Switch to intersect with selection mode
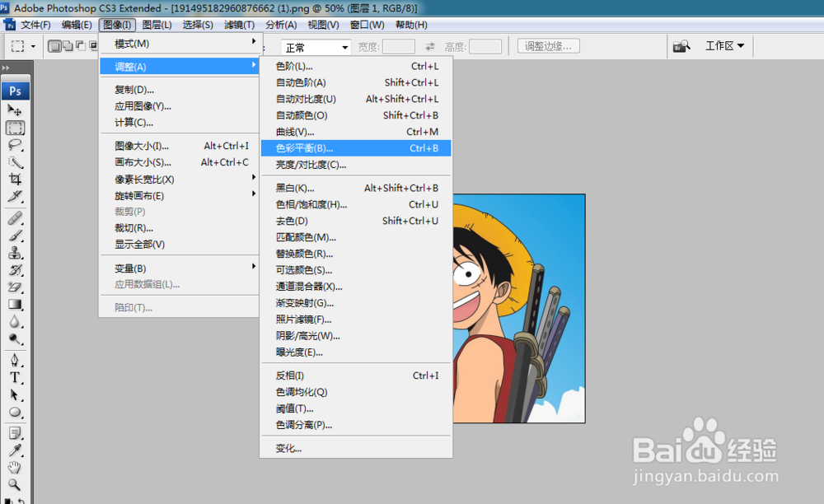 click(93, 46)
